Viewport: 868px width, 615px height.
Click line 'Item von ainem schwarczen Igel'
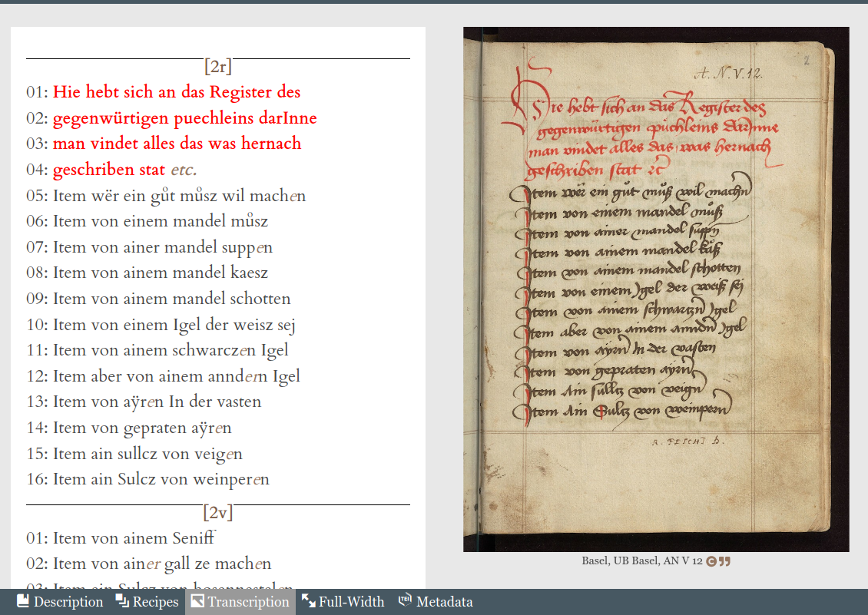click(x=171, y=350)
